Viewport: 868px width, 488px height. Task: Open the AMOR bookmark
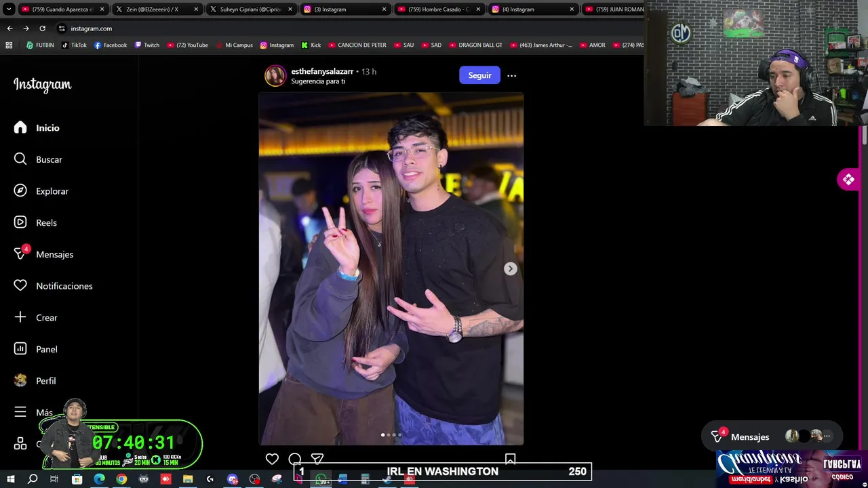pos(592,45)
